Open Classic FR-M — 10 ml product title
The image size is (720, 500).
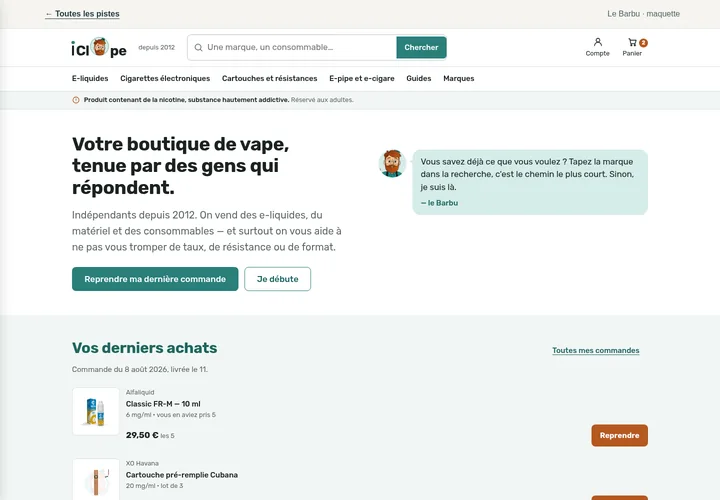[x=163, y=404]
